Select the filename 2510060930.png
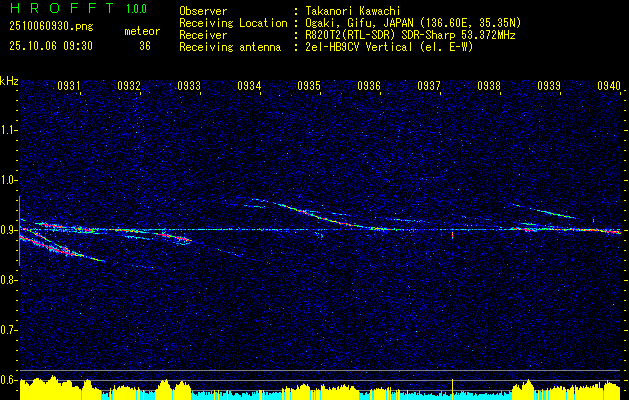The image size is (629, 400). [51, 26]
